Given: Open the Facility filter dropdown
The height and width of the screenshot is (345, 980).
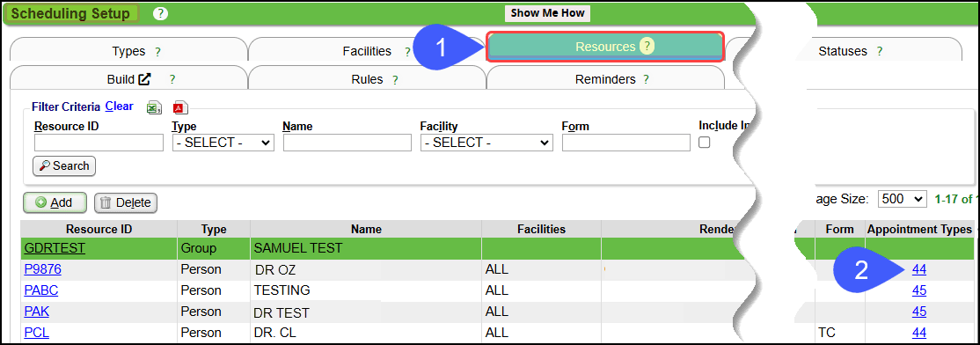Looking at the screenshot, I should point(486,143).
